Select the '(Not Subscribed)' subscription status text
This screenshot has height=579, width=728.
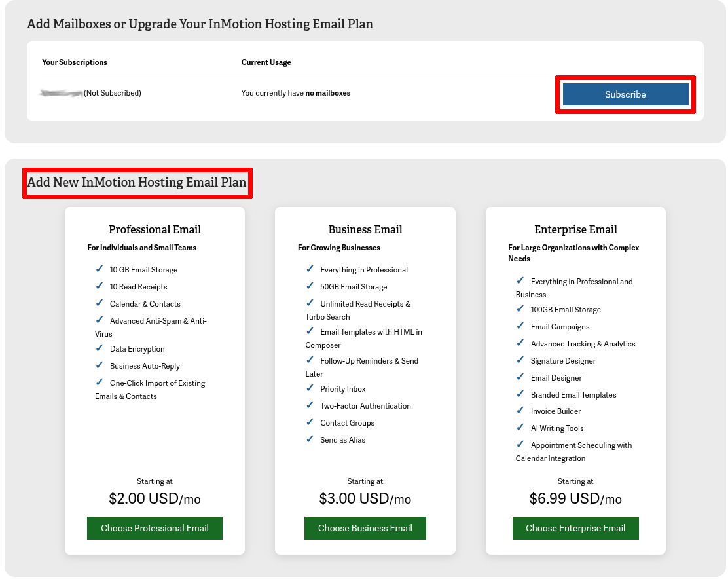(113, 93)
